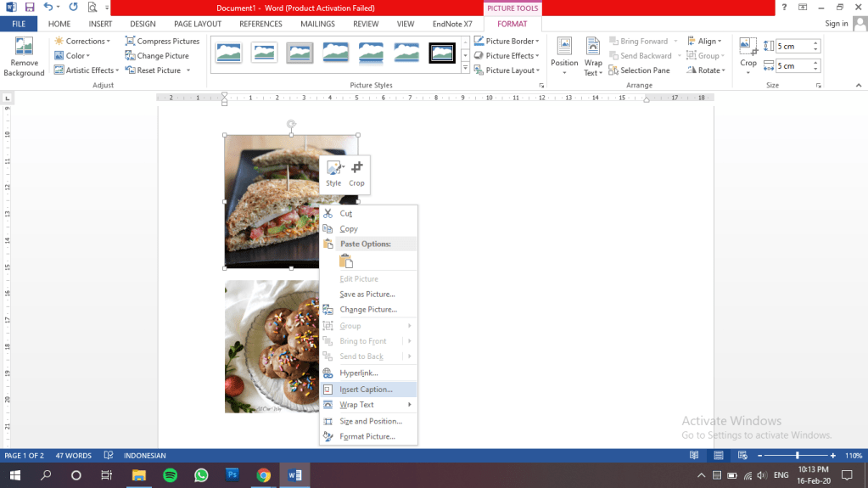Expand the Picture Styles gallery arrow
Image resolution: width=868 pixels, height=488 pixels.
[x=465, y=69]
